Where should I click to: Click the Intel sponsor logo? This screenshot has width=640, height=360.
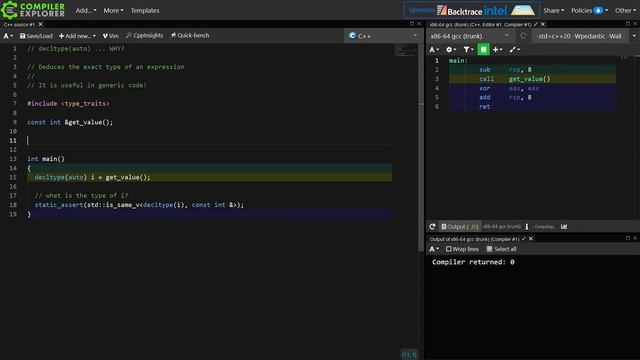coord(495,11)
